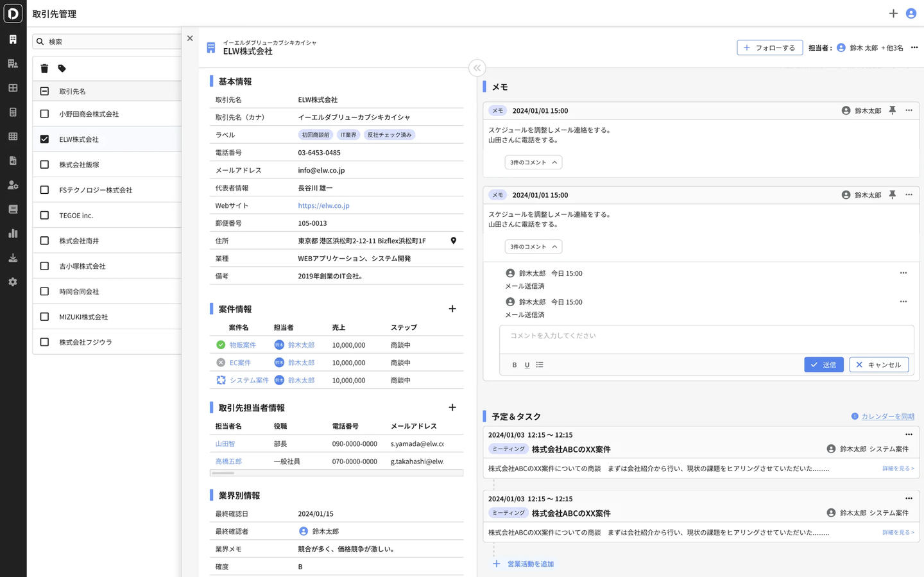The height and width of the screenshot is (577, 924).
Task: Click the settings gear in left sidebar
Action: click(x=13, y=282)
